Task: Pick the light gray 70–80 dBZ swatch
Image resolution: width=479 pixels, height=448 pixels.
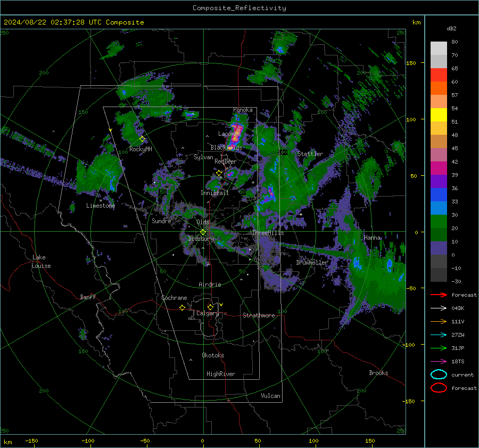Action: point(439,48)
